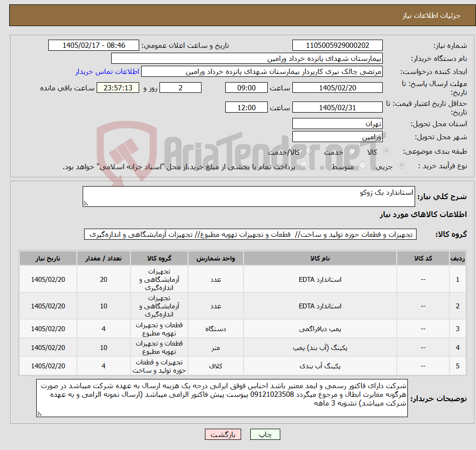Click the announcement date field 1405/02/17 - 08:46
Image resolution: width=476 pixels, height=450 pixels.
pyautogui.click(x=93, y=45)
